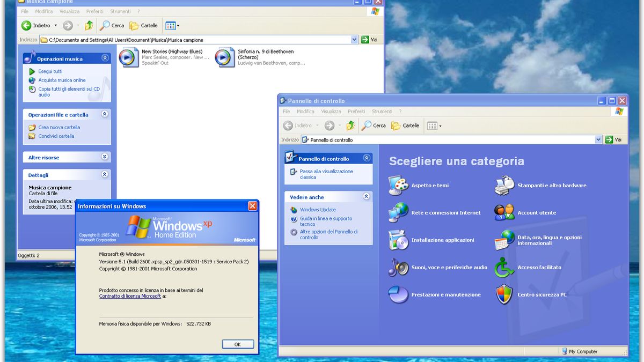This screenshot has height=362, width=644.
Task: Expand Altre risorse panel
Action: pyautogui.click(x=105, y=157)
